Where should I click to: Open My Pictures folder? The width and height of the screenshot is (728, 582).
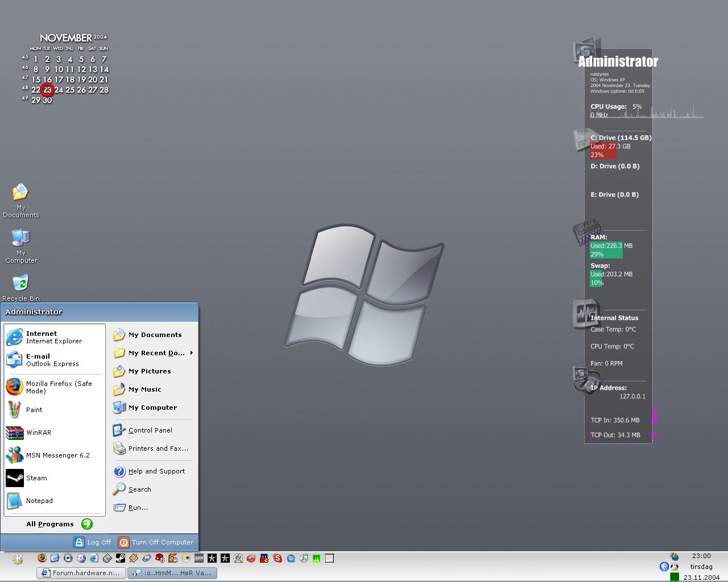[x=152, y=371]
